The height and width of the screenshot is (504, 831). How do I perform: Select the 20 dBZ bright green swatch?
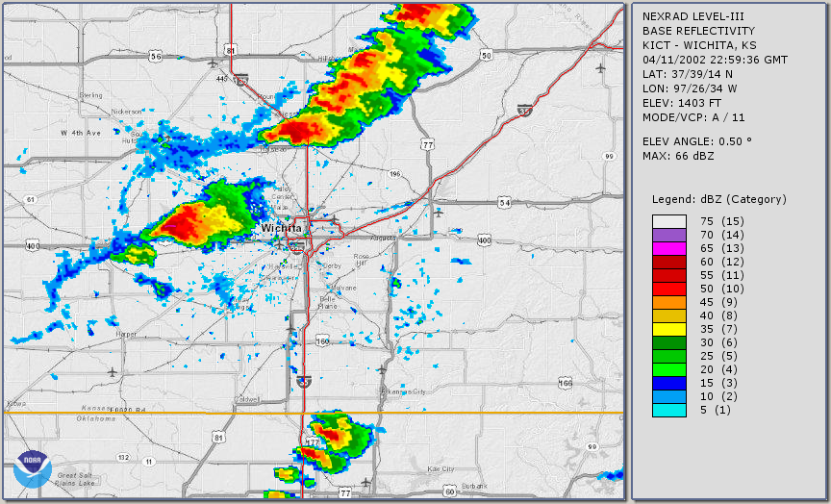coord(668,370)
